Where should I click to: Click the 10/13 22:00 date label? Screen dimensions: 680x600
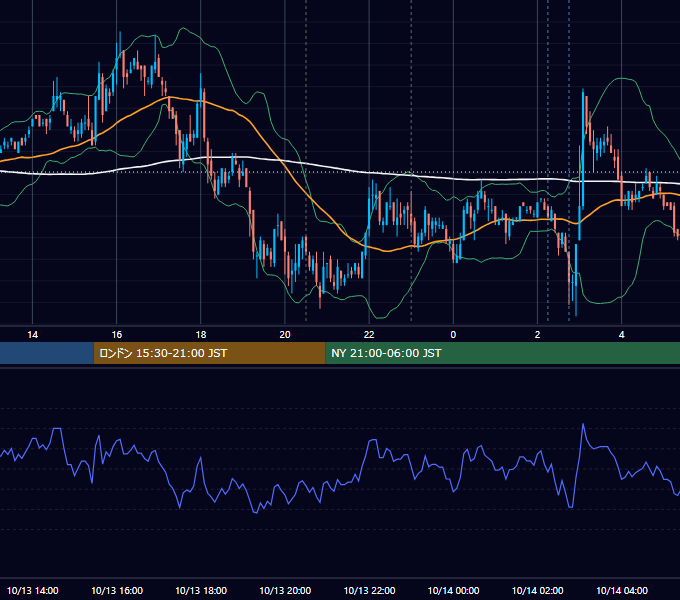point(369,590)
